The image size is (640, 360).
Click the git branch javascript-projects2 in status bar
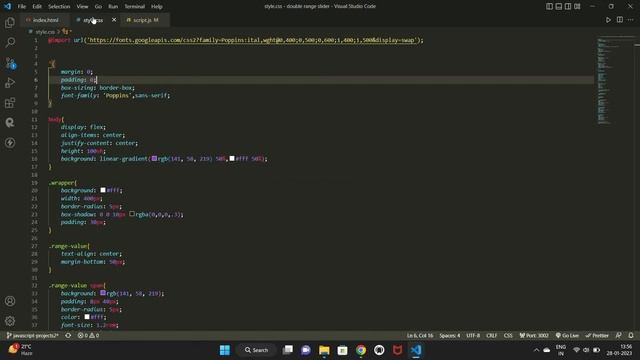point(33,336)
